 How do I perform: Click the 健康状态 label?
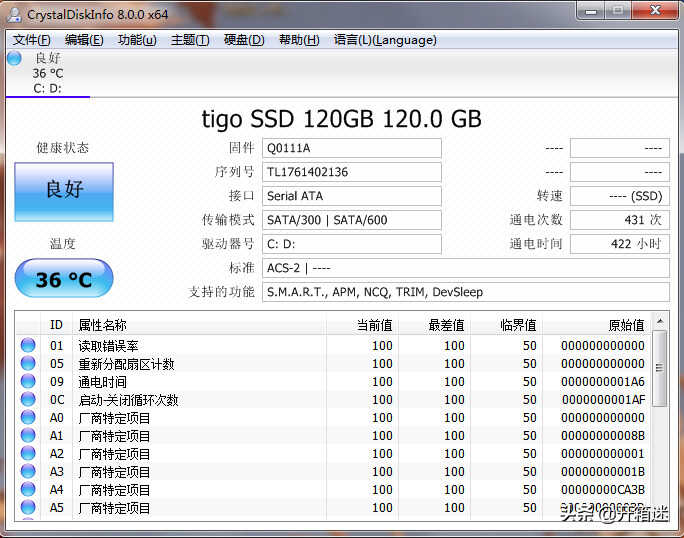(x=62, y=148)
